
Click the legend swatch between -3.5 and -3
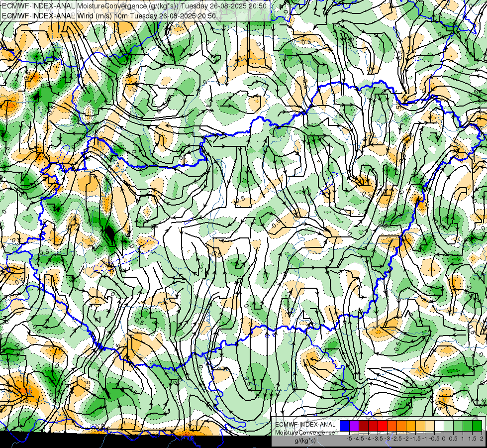383,426
